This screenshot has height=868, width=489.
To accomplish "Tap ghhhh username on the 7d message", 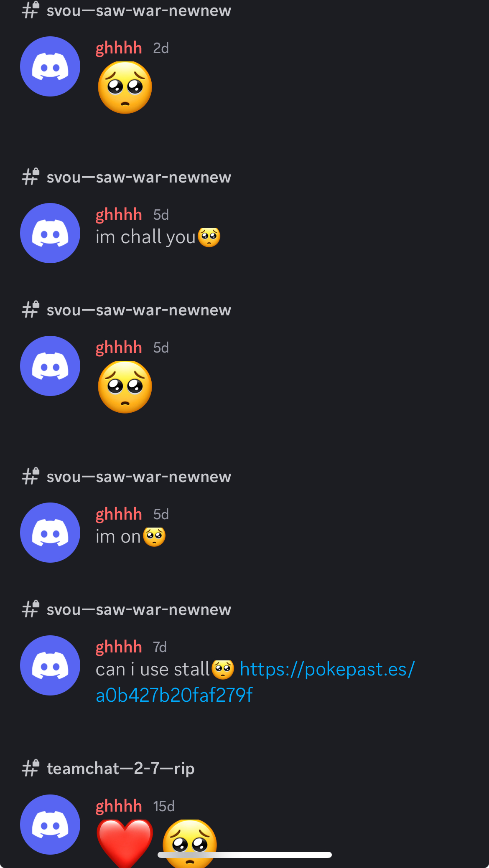I will [x=119, y=647].
